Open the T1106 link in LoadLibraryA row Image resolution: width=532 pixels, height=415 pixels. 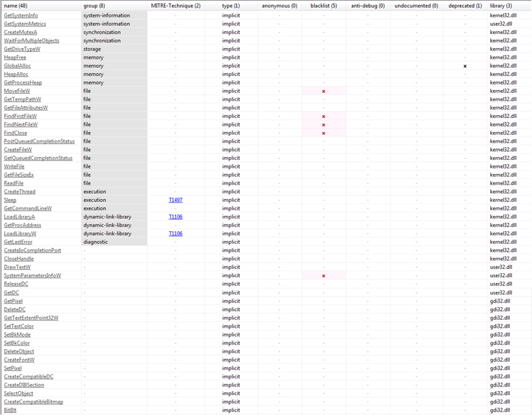(x=175, y=216)
